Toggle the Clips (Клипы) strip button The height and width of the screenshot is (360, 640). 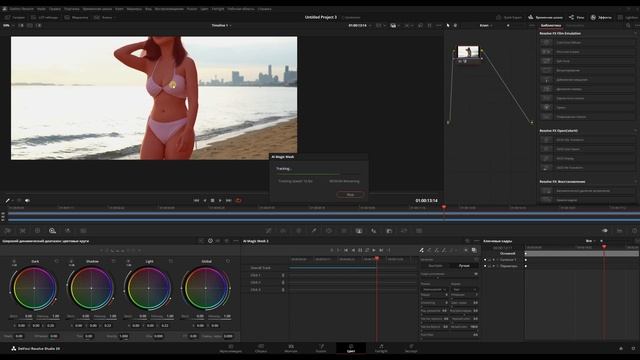point(103,18)
